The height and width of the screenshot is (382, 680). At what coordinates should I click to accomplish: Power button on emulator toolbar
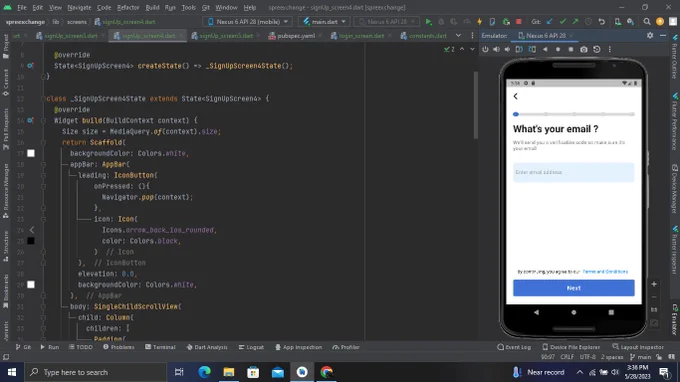(485, 49)
